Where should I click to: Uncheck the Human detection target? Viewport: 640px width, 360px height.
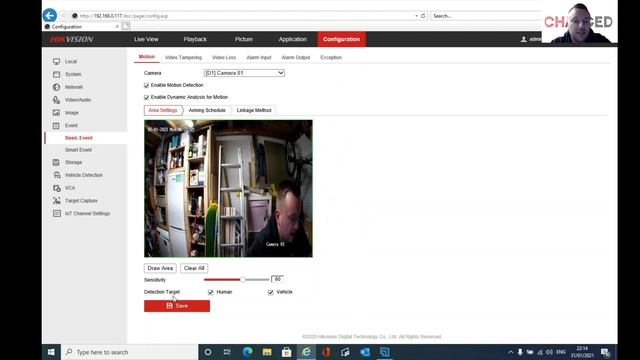pos(211,292)
